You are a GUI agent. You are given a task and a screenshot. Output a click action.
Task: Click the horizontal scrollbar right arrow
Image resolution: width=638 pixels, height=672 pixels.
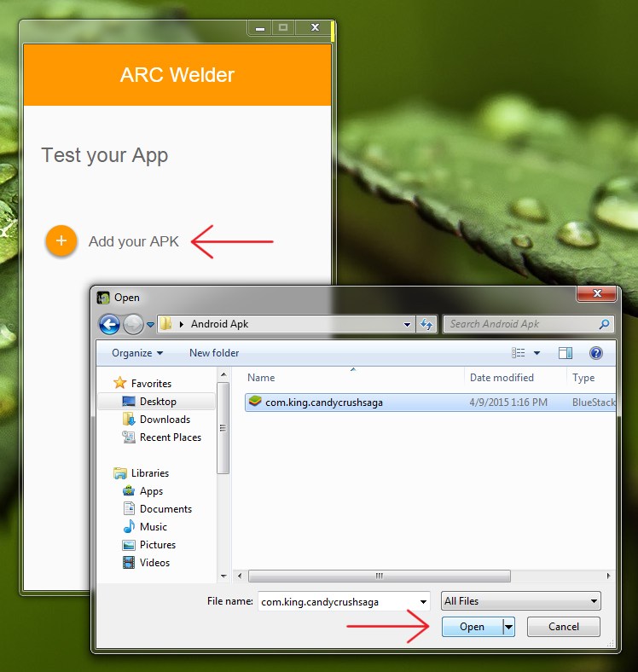pos(608,576)
